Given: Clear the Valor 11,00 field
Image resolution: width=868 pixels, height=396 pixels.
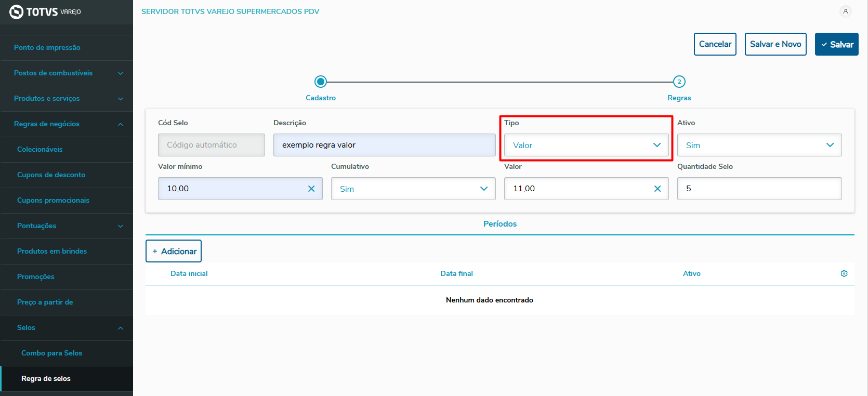Looking at the screenshot, I should click(657, 189).
